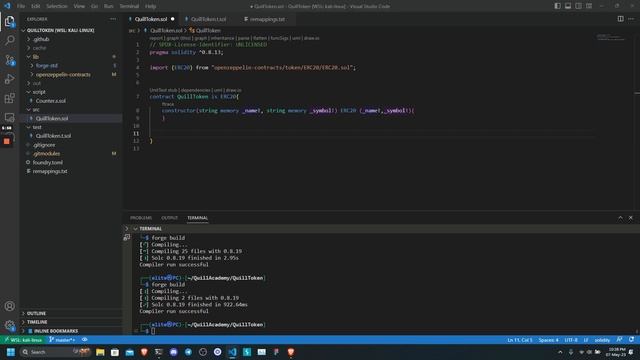Open QuillToken.t.sol in the test folder

pos(53,136)
